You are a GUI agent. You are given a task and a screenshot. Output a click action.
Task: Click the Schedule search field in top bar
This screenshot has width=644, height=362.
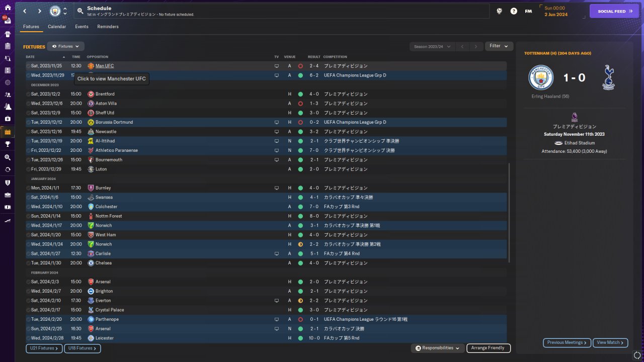[x=282, y=11]
